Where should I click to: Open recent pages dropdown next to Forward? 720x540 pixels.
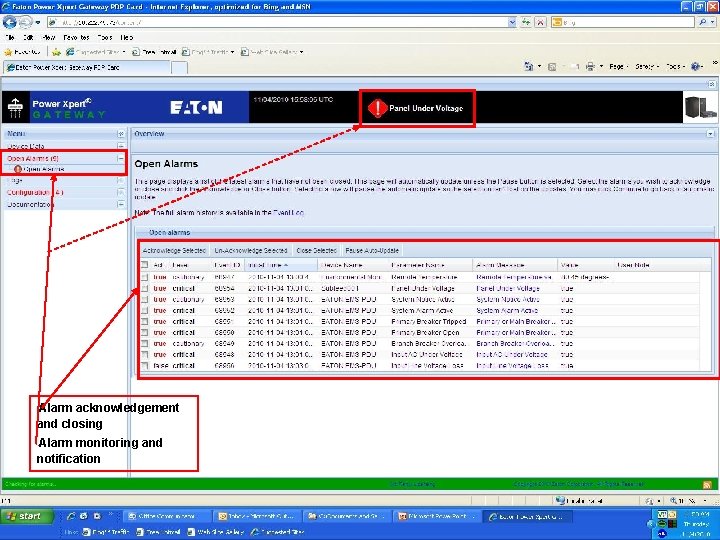38,22
